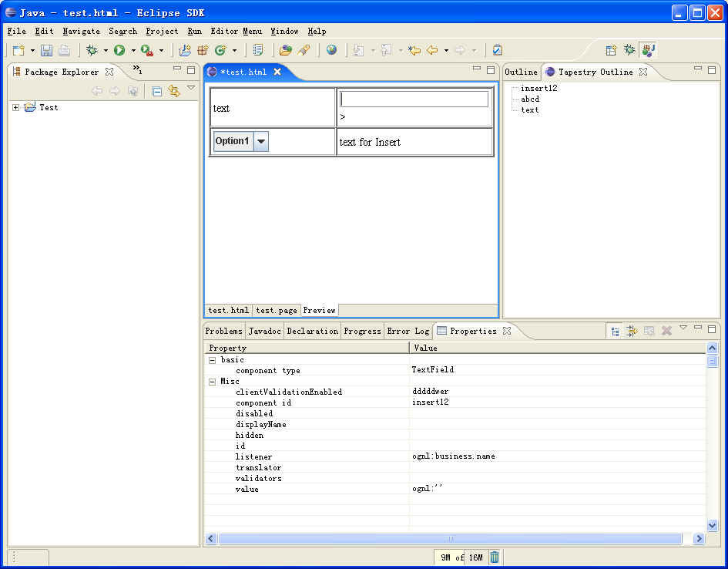Select insert12 in Tapestry Outline
Image resolution: width=728 pixels, height=569 pixels.
[538, 88]
